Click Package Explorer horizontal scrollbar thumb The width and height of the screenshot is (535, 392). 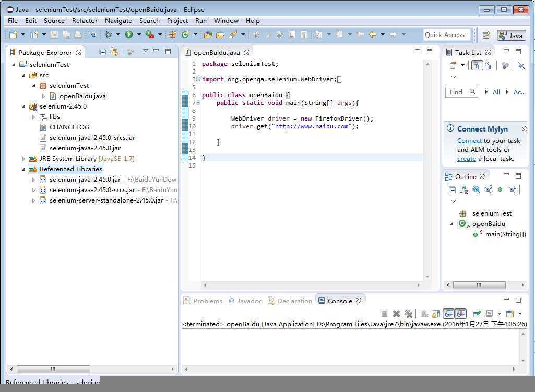53,369
